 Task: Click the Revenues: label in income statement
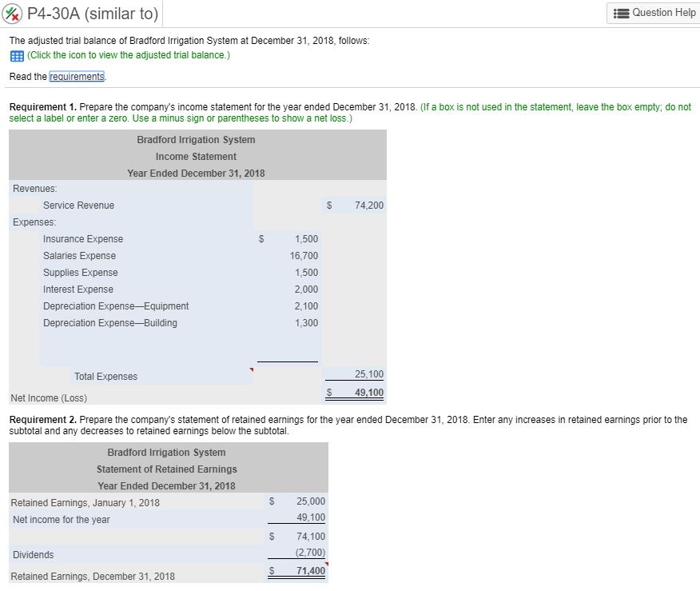[35, 189]
